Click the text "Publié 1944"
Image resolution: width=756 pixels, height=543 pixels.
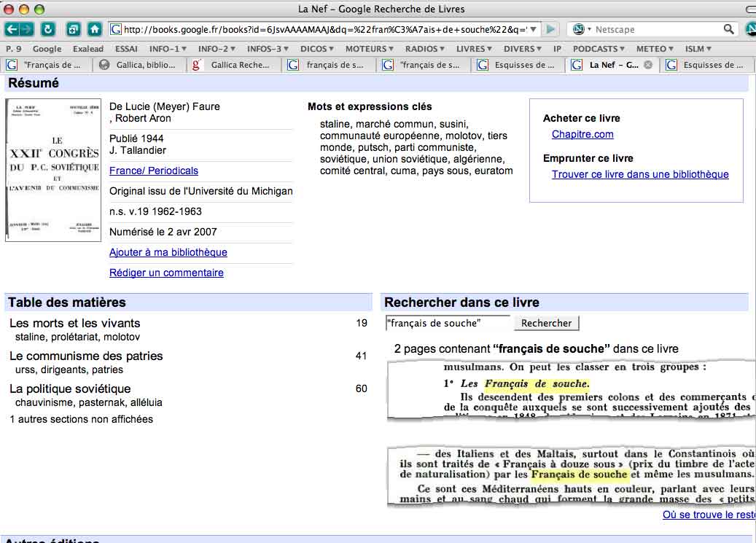(136, 138)
